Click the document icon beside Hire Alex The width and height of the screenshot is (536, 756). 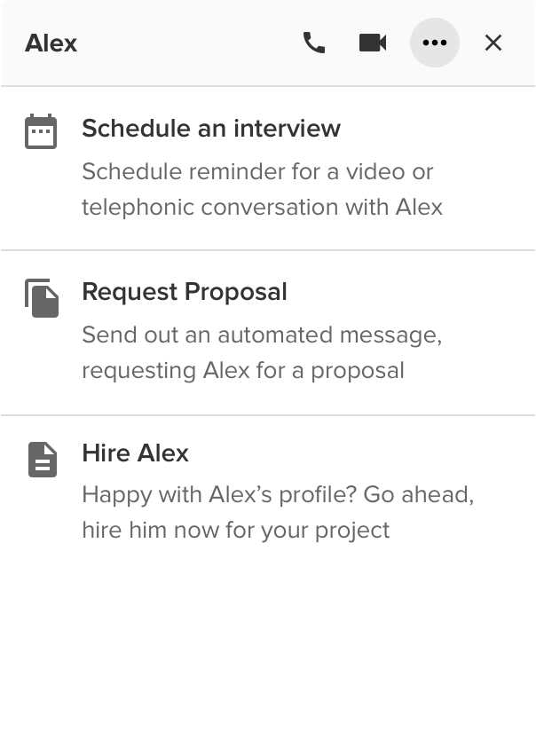[x=43, y=460]
